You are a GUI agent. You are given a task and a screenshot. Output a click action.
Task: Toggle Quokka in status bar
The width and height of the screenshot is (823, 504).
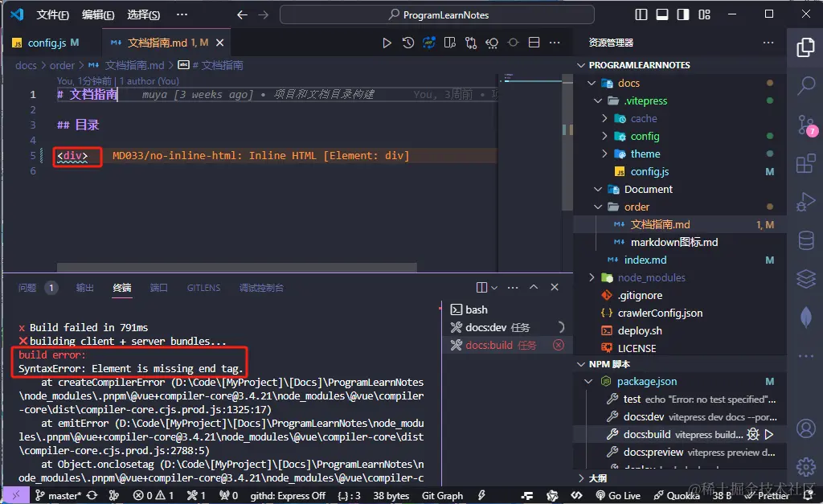pos(677,496)
